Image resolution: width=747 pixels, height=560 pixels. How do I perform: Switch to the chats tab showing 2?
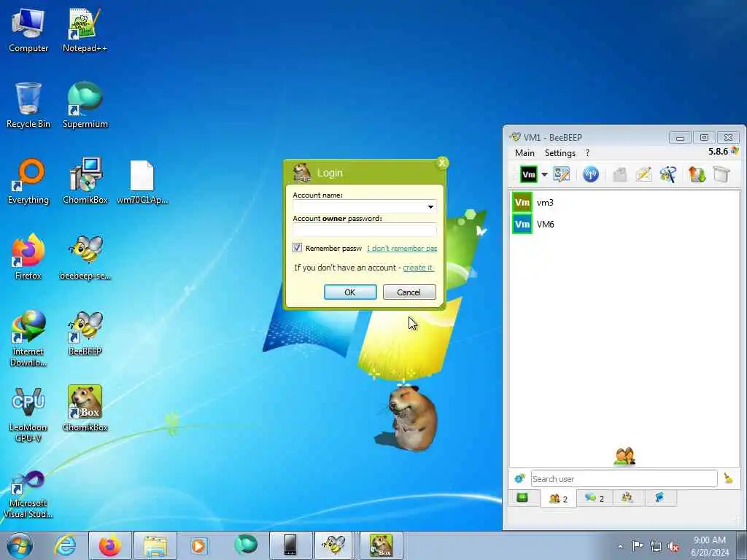tap(595, 498)
